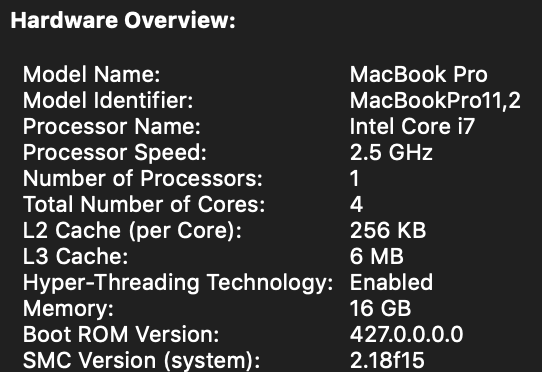Select the 427.0.0.0.0 Boot ROM value

tap(406, 334)
